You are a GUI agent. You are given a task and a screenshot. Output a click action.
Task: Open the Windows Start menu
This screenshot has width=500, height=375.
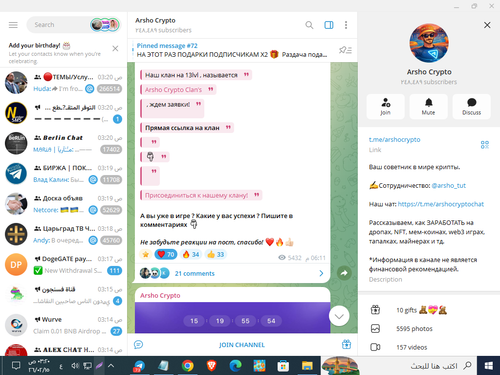(x=488, y=366)
